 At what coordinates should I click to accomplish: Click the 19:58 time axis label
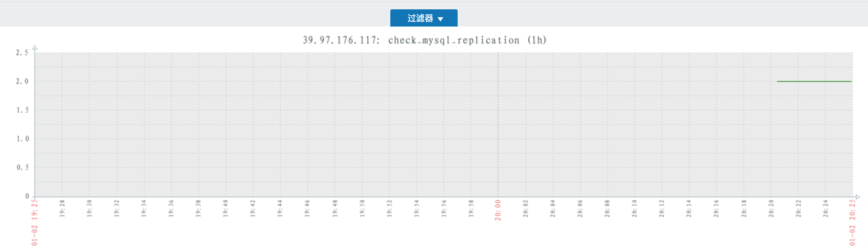click(x=471, y=208)
